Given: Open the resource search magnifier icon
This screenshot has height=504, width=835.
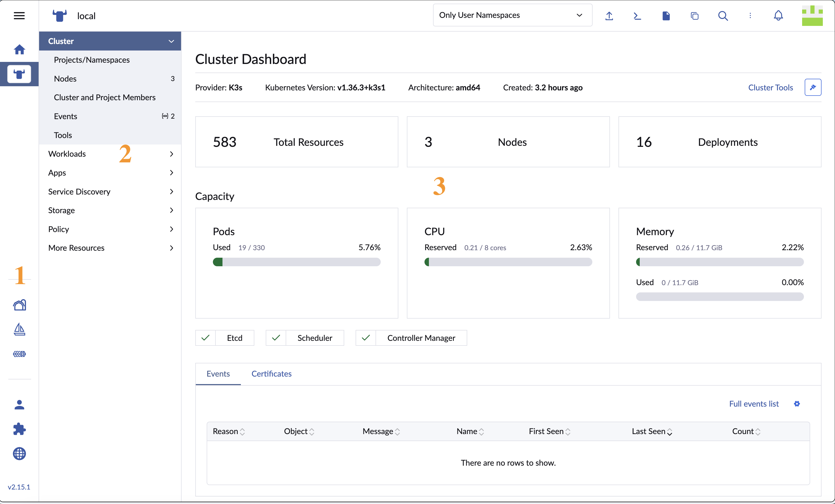Looking at the screenshot, I should (723, 16).
